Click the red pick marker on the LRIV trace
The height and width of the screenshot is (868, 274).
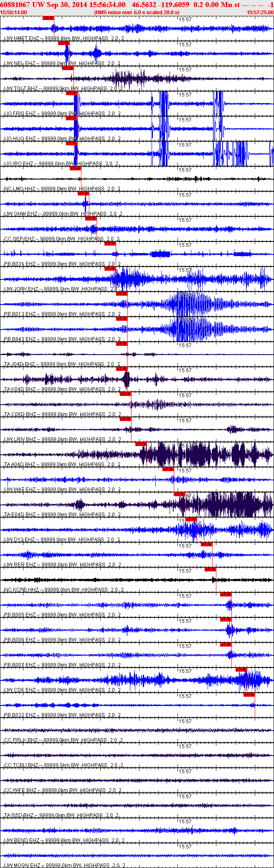(x=125, y=419)
